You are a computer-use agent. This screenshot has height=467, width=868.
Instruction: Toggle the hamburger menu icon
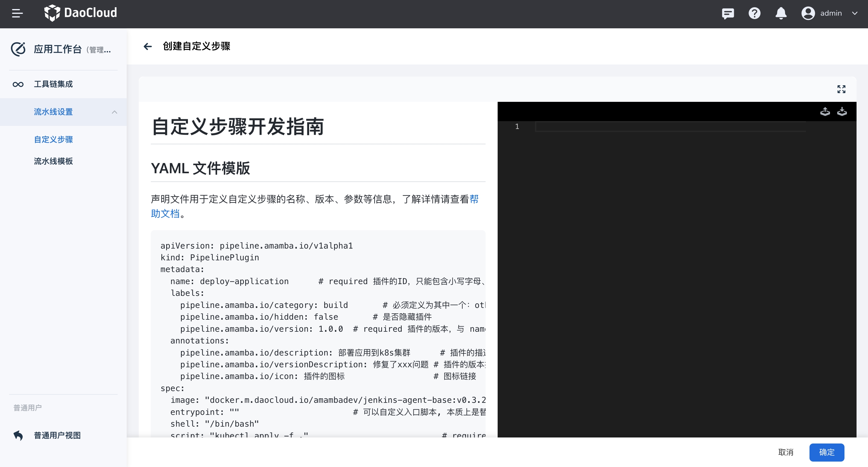(x=17, y=14)
